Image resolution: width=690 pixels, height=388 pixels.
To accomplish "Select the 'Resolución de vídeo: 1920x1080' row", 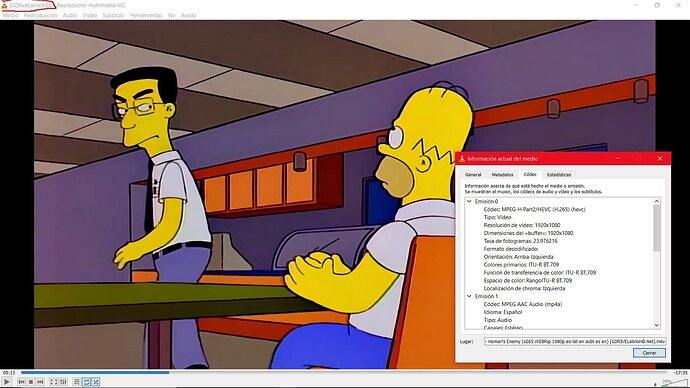I will tap(521, 225).
